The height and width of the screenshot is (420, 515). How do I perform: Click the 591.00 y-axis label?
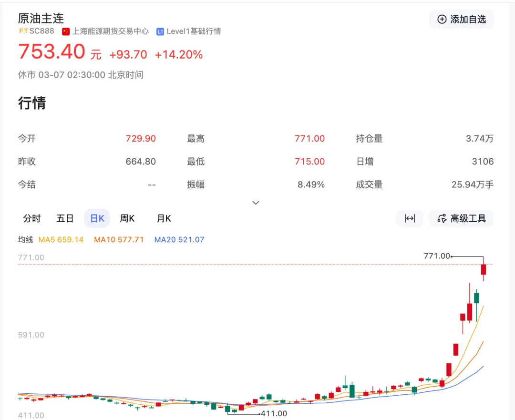(31, 335)
